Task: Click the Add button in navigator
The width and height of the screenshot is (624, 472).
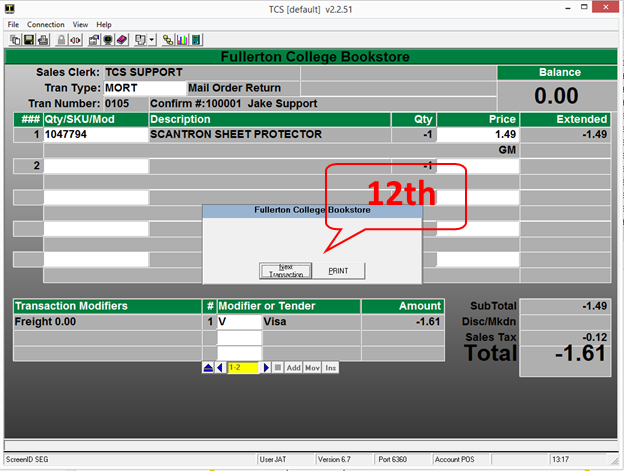Action: pyautogui.click(x=294, y=368)
